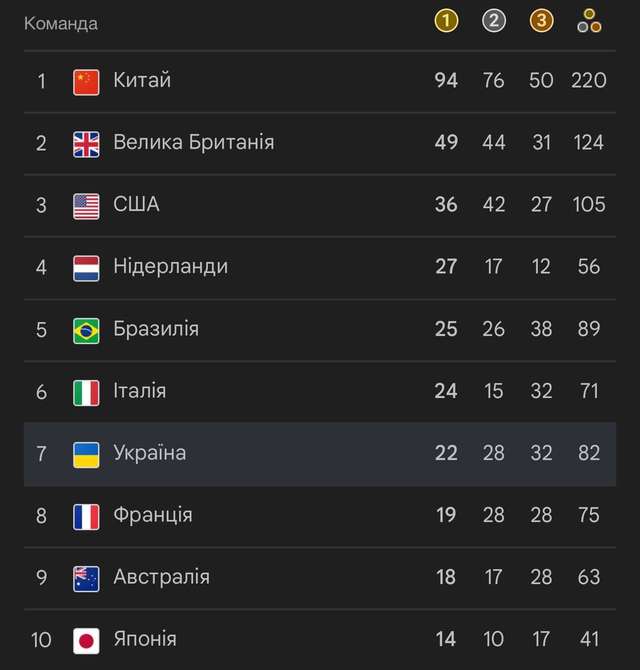Image resolution: width=640 pixels, height=670 pixels.
Task: Click the Great Britain flag icon
Action: coord(86,144)
